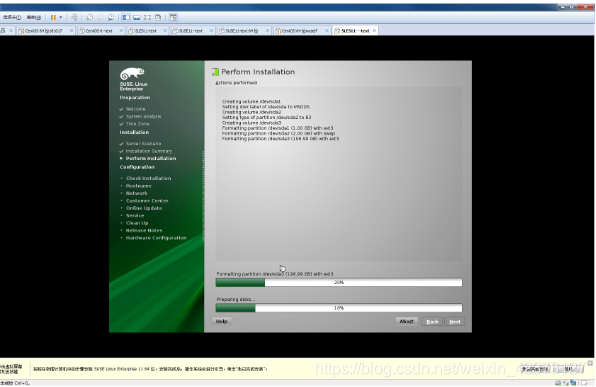Viewport: 596px width, 387px height.
Task: Click the Configuration section heading
Action: [x=137, y=167]
